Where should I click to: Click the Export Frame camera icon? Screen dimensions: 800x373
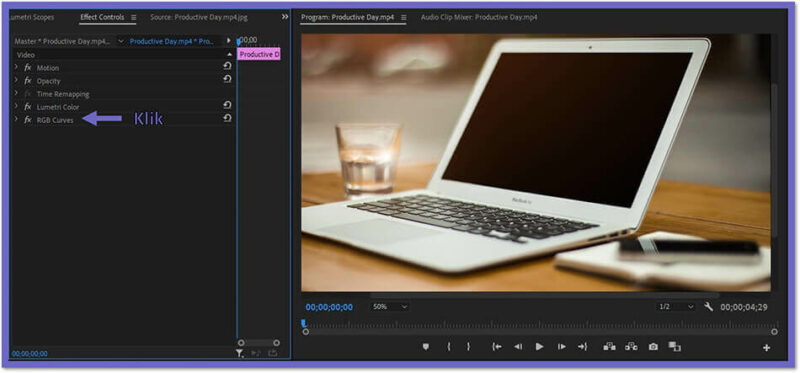(x=653, y=346)
